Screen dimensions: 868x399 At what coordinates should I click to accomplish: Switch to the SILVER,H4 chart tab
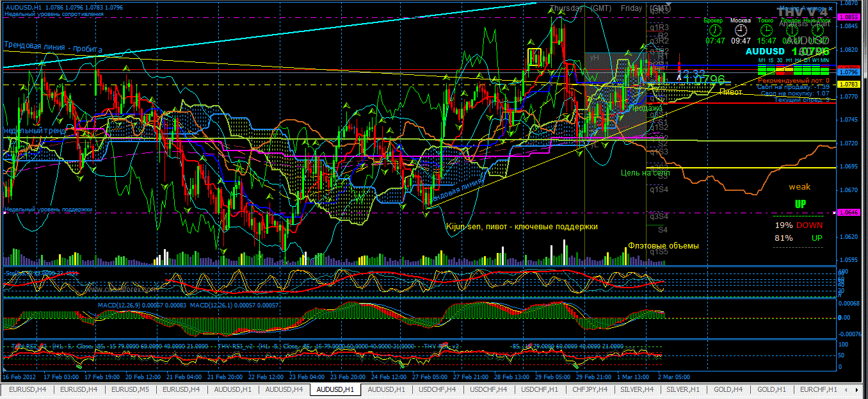(x=636, y=389)
